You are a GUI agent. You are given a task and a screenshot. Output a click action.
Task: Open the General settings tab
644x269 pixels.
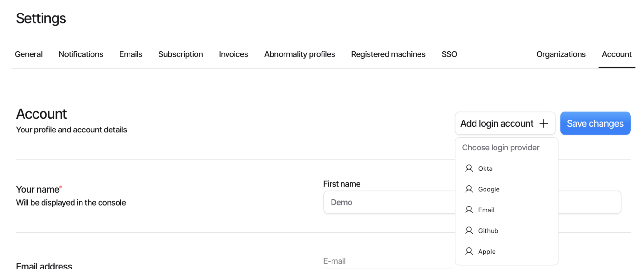coord(29,54)
